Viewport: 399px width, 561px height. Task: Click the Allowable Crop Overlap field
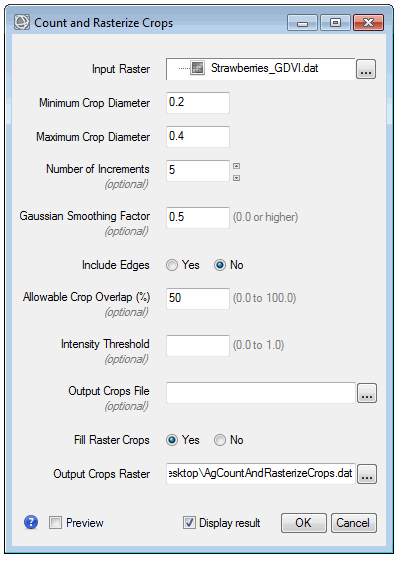tap(198, 298)
